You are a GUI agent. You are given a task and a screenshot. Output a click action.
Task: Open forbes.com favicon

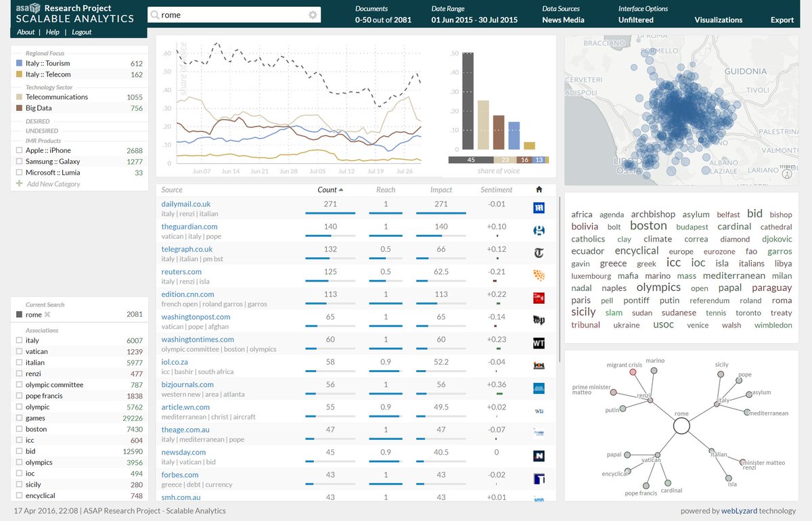(x=539, y=479)
